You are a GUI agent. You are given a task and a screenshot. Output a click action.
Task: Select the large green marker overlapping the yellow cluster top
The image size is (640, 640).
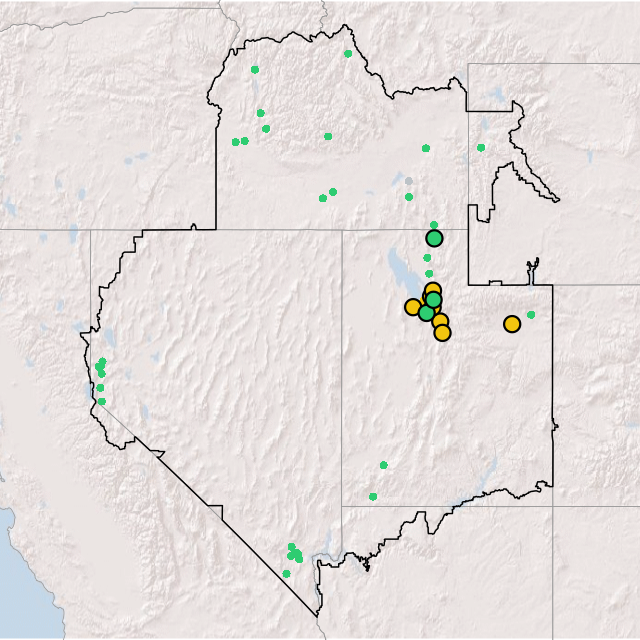click(x=433, y=299)
